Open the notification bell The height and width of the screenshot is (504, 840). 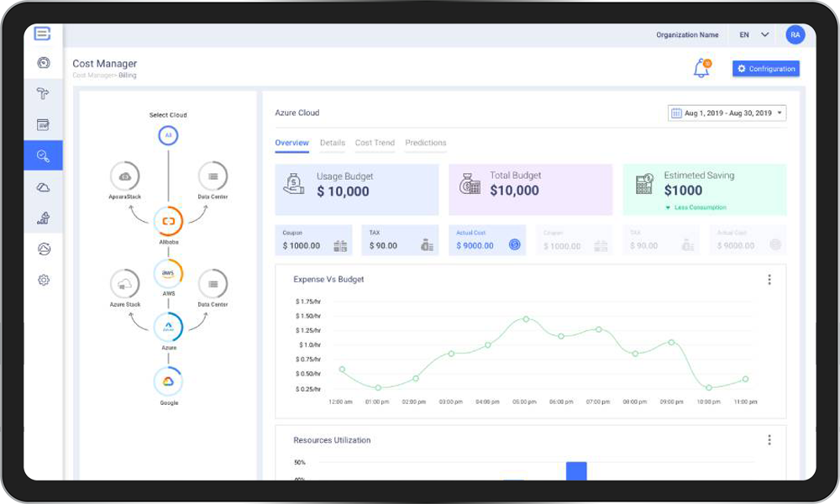click(x=701, y=69)
